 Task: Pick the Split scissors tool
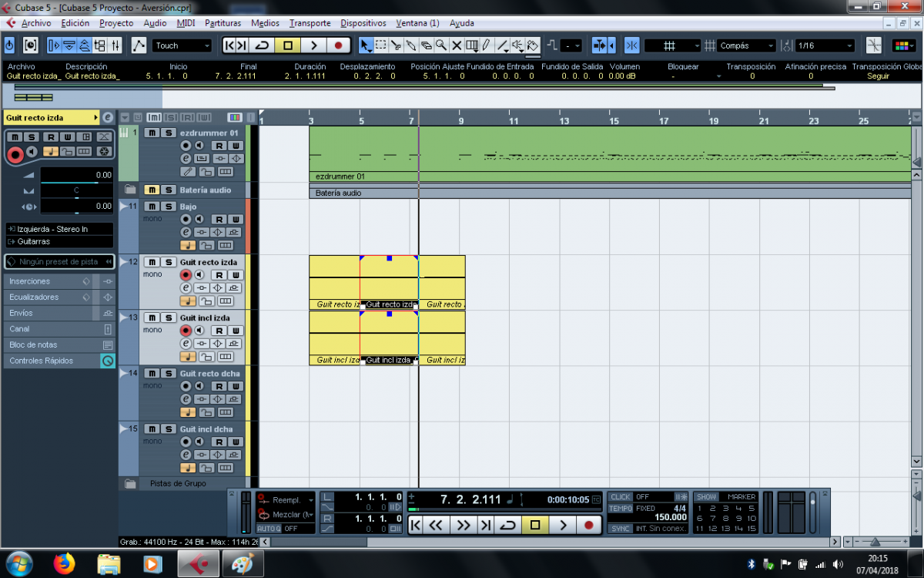[x=396, y=45]
